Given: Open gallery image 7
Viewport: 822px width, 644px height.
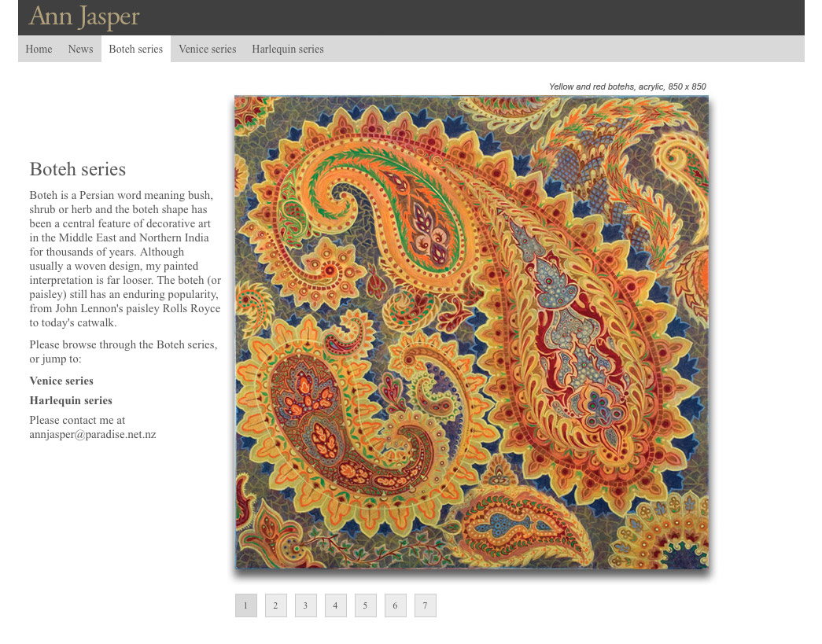Looking at the screenshot, I should tap(425, 605).
